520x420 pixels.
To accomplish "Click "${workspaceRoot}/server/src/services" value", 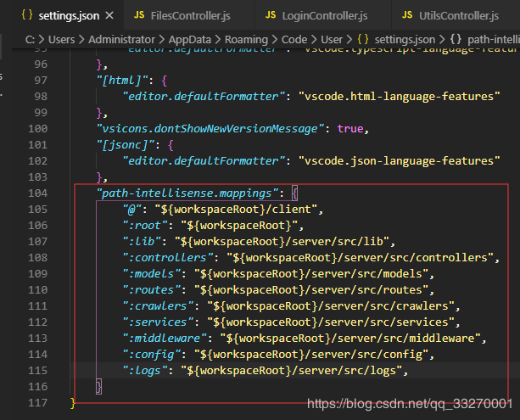I will pos(331,322).
